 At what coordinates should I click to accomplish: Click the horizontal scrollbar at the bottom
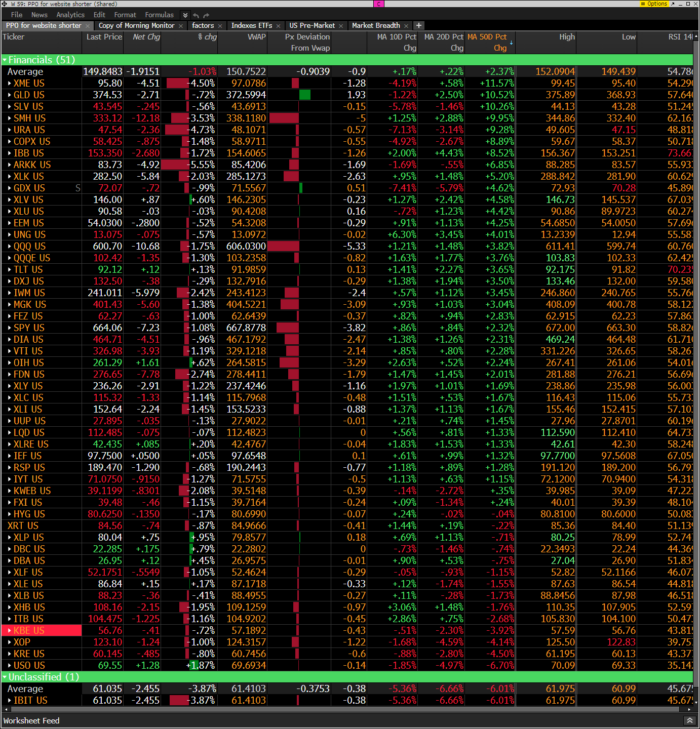coord(344,709)
